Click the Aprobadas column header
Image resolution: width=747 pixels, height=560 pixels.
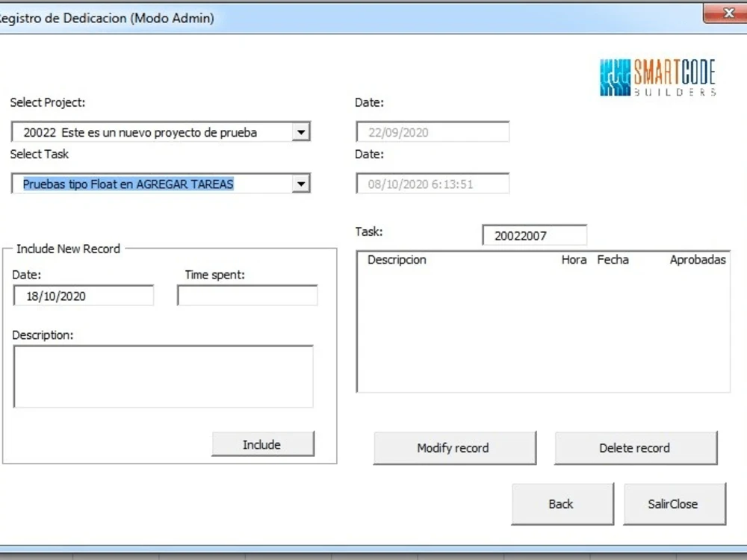(698, 260)
